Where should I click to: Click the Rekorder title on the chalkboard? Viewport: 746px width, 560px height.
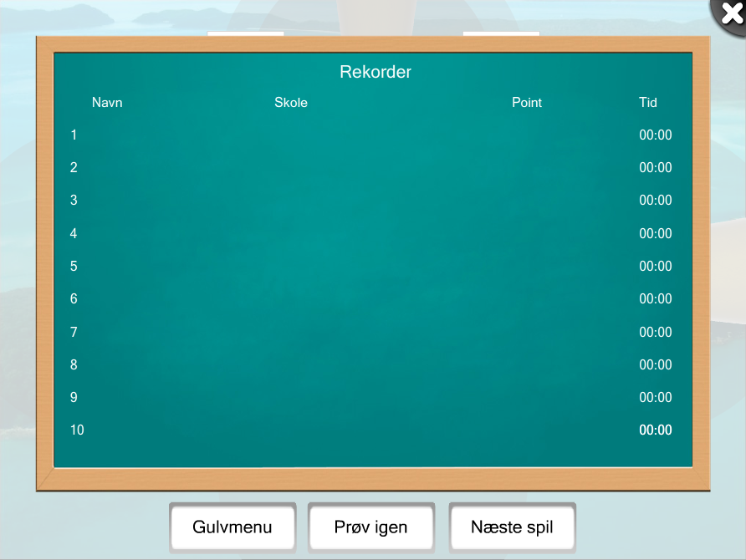[x=375, y=72]
